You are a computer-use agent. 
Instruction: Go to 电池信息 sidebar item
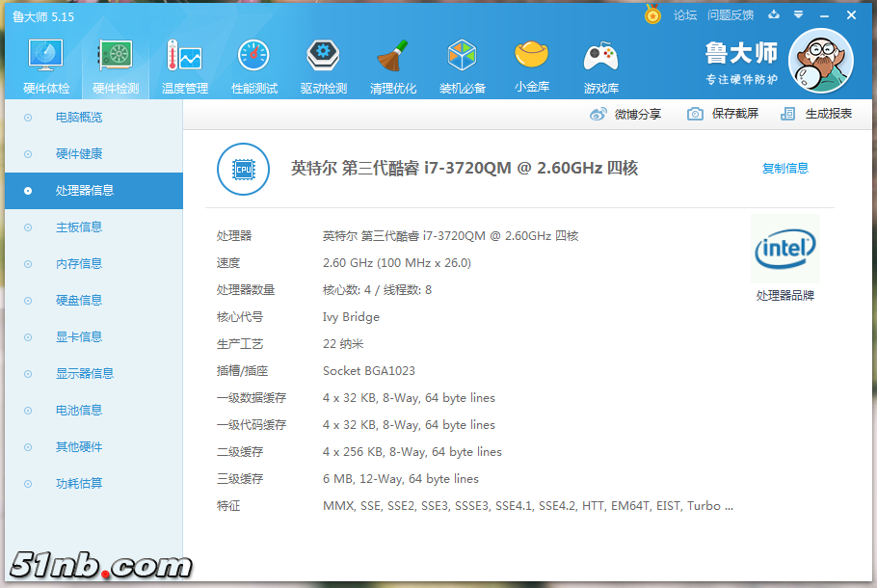[x=79, y=411]
